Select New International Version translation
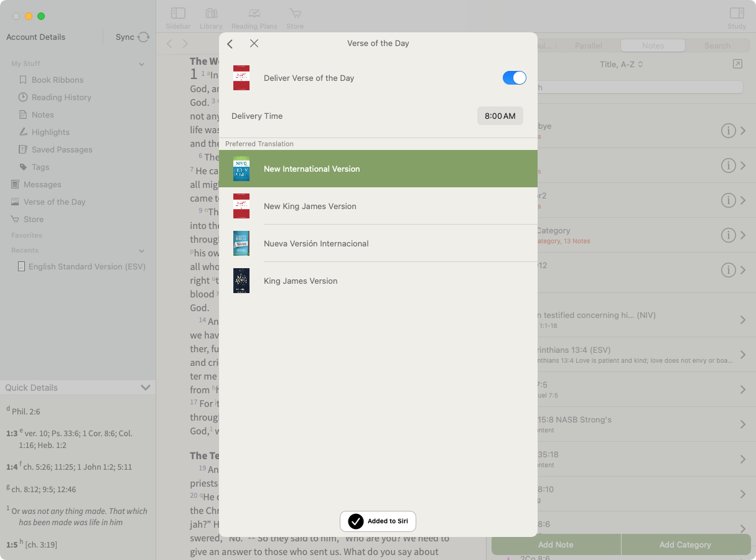 [378, 169]
